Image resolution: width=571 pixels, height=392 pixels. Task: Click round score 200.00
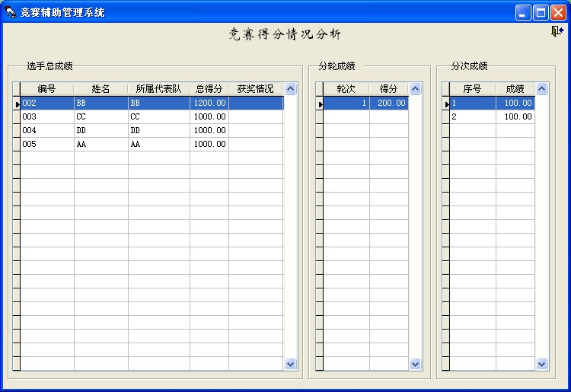[x=389, y=103]
